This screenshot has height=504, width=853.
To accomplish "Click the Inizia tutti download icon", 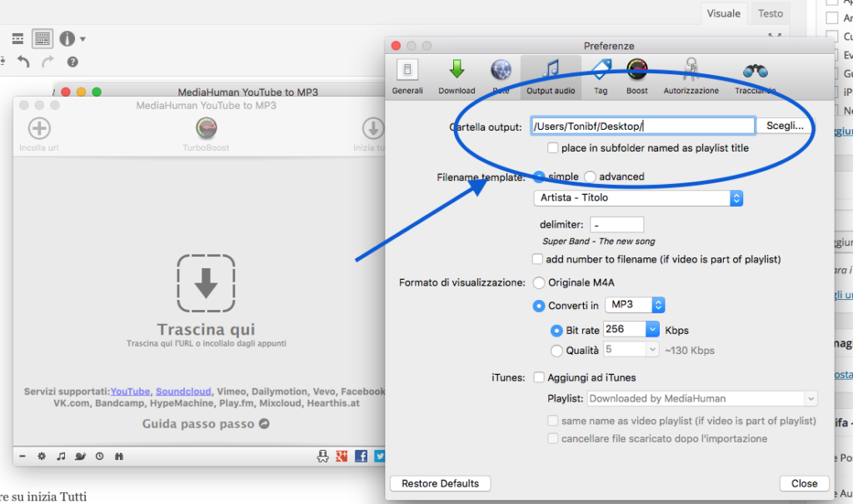I will (x=373, y=128).
